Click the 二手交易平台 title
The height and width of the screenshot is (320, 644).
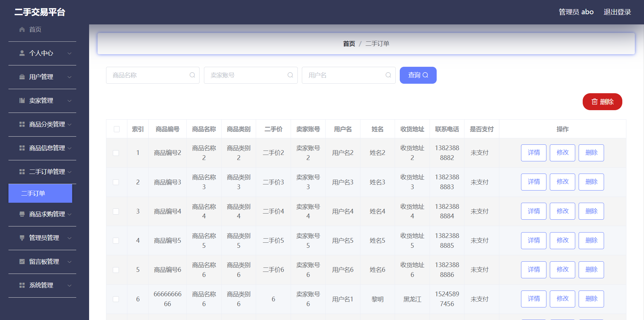click(40, 12)
